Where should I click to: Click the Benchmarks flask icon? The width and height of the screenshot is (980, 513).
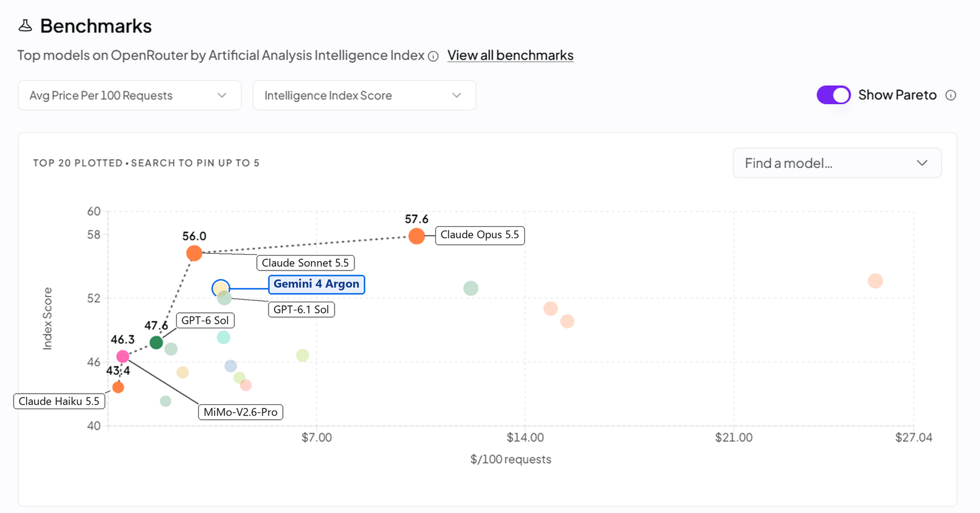25,25
